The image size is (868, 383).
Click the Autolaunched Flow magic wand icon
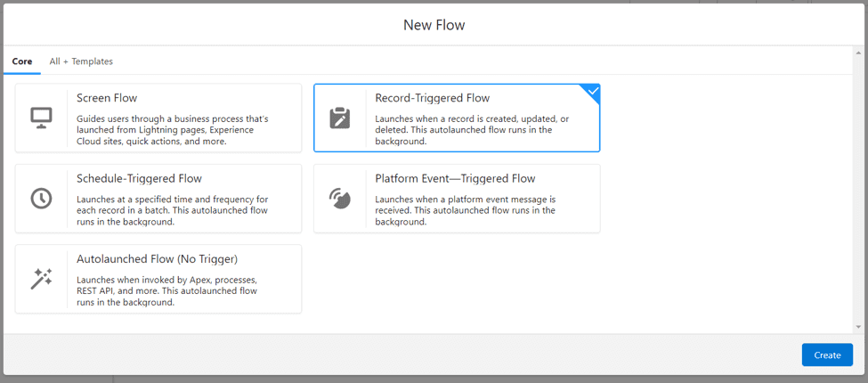coord(42,279)
